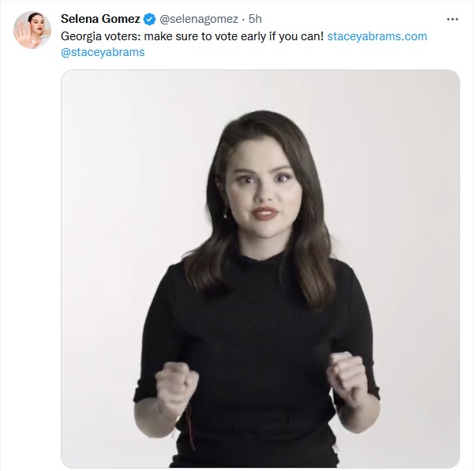
Task: Click the round profile avatar picture
Action: [x=32, y=31]
